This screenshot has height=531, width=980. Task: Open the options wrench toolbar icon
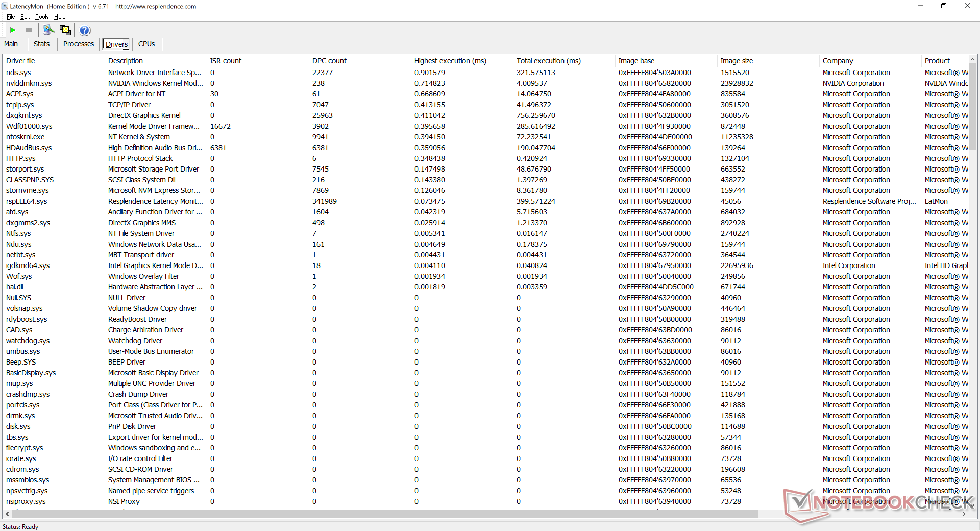49,30
